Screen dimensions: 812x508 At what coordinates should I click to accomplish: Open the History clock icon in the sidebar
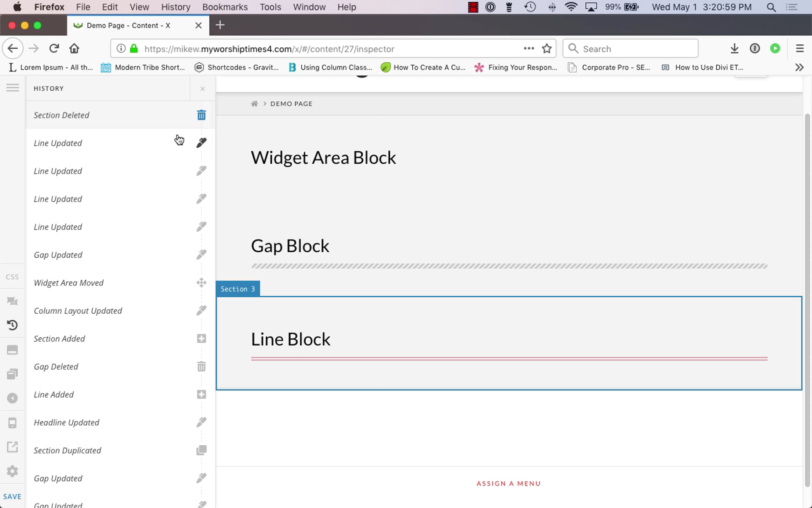pyautogui.click(x=12, y=325)
